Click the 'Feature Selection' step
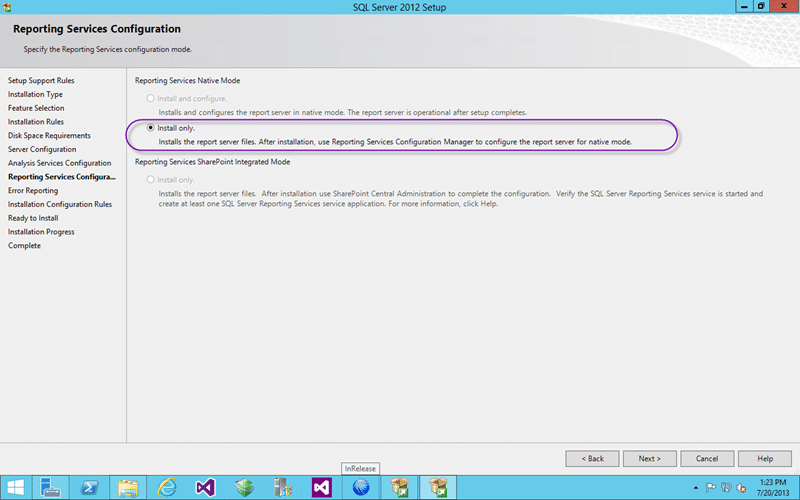 [36, 108]
